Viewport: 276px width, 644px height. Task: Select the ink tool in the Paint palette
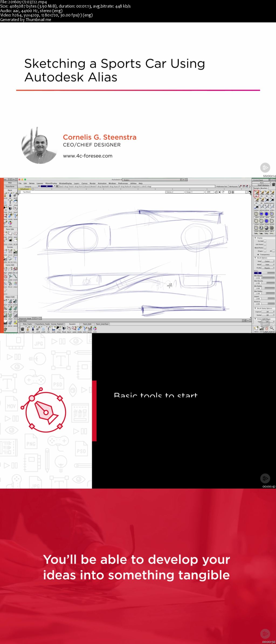coord(10,195)
